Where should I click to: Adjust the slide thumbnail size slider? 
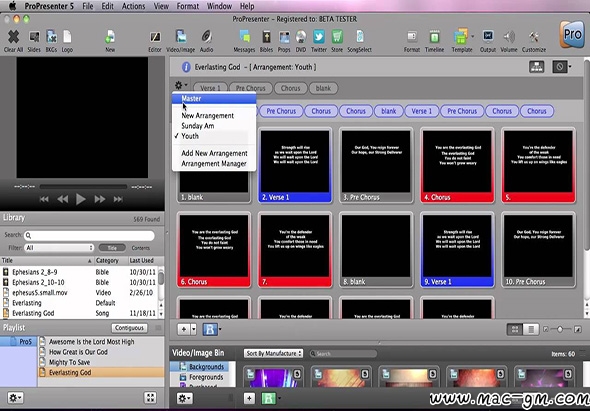pyautogui.click(x=560, y=329)
